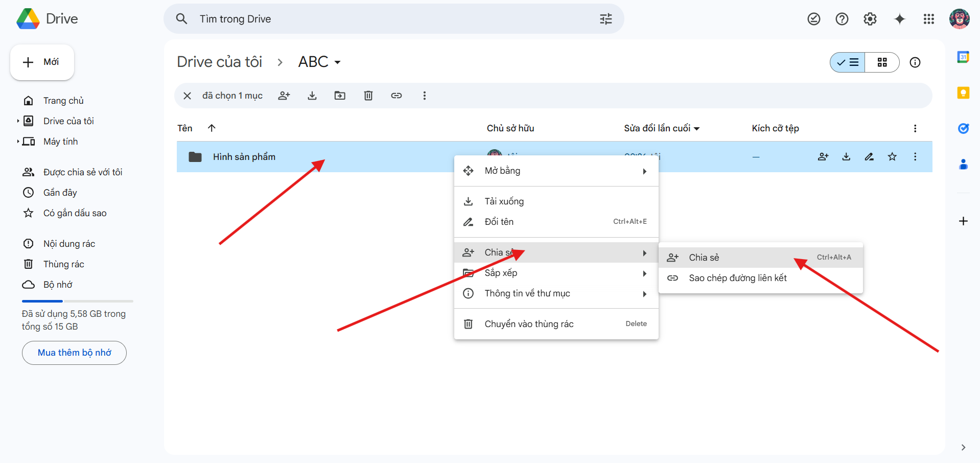Image resolution: width=980 pixels, height=463 pixels.
Task: Click the trash icon in selection toolbar
Action: 368,96
